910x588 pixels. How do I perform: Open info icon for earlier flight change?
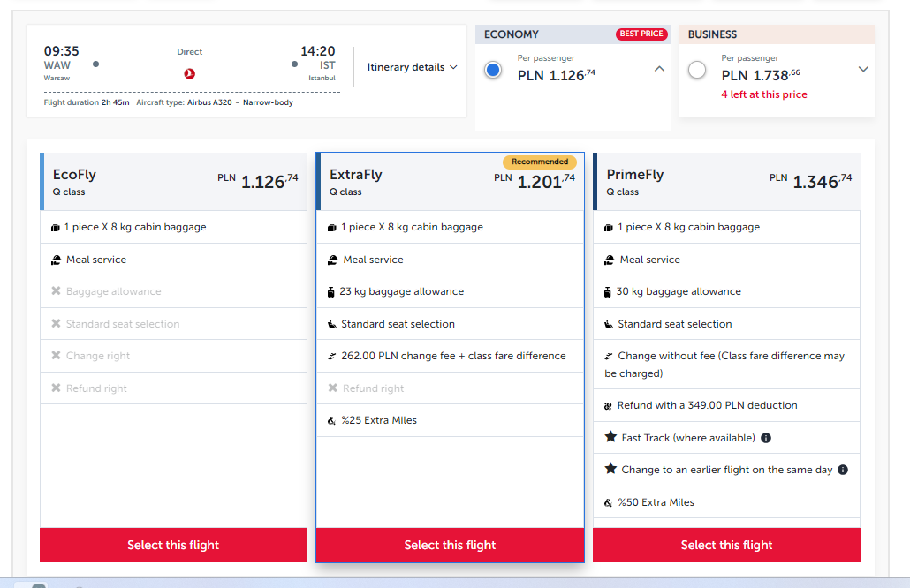(843, 470)
